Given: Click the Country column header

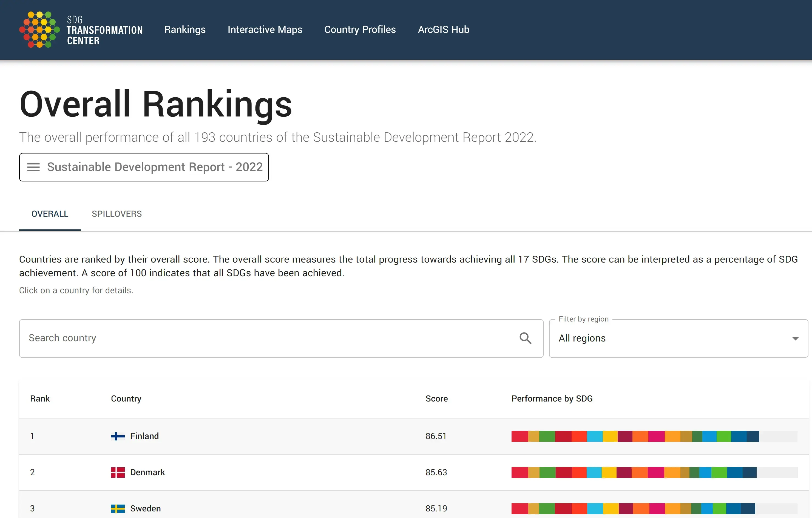Looking at the screenshot, I should 126,399.
